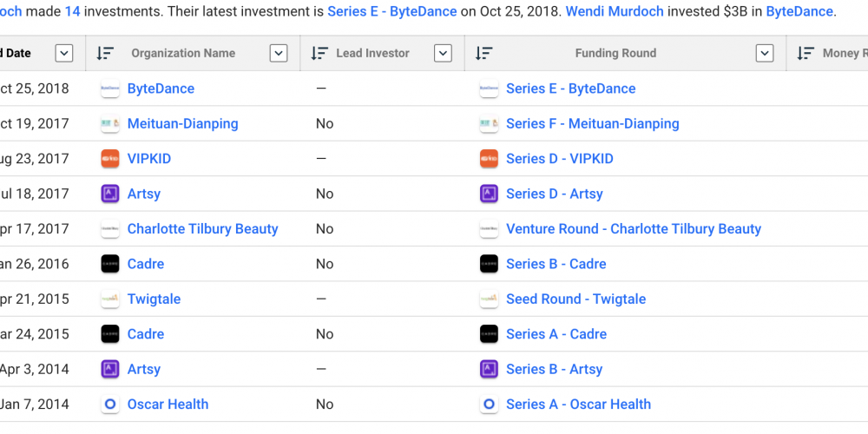Click the Oscar Health circle logo
This screenshot has width=868, height=434.
[x=110, y=404]
